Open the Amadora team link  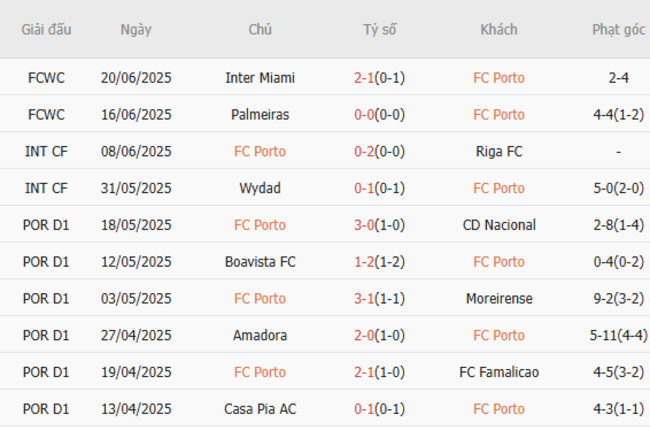[260, 335]
